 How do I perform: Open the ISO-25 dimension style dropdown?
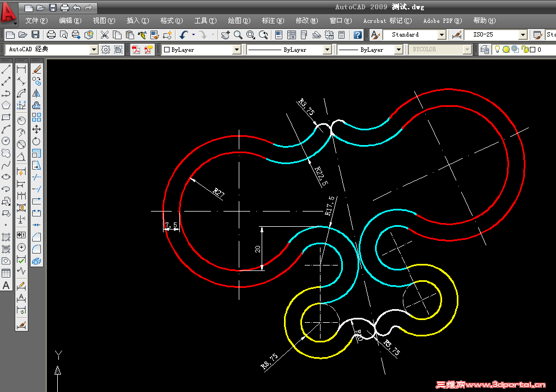coord(523,35)
